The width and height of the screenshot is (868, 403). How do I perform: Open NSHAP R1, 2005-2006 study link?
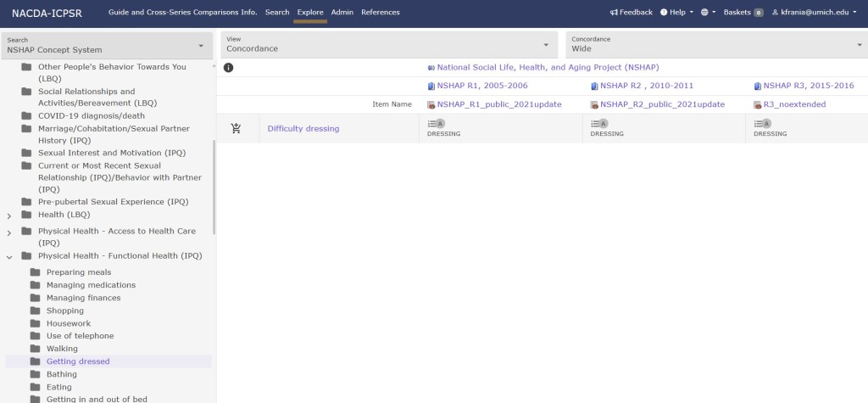click(x=481, y=86)
